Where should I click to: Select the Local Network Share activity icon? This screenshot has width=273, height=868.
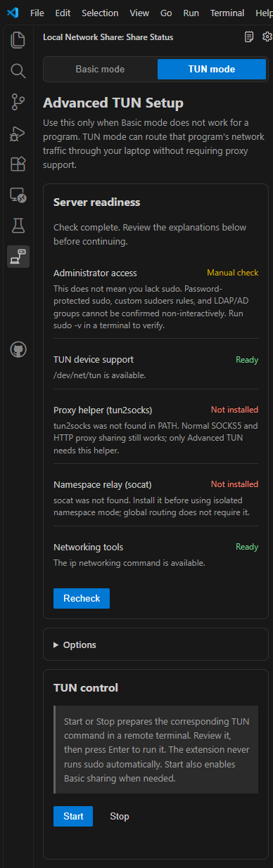[18, 257]
